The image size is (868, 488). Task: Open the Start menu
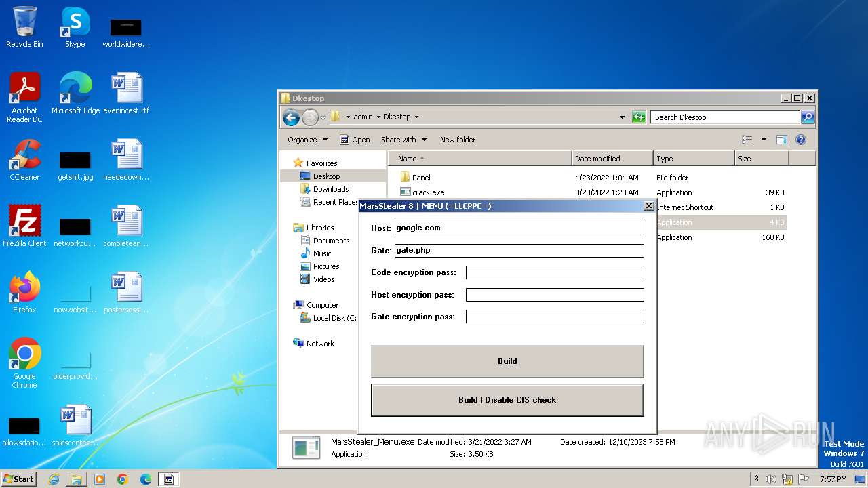pyautogui.click(x=19, y=479)
